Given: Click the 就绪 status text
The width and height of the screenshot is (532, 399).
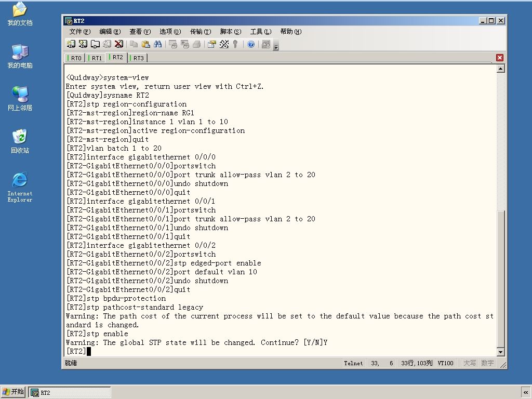Looking at the screenshot, I should point(71,363).
